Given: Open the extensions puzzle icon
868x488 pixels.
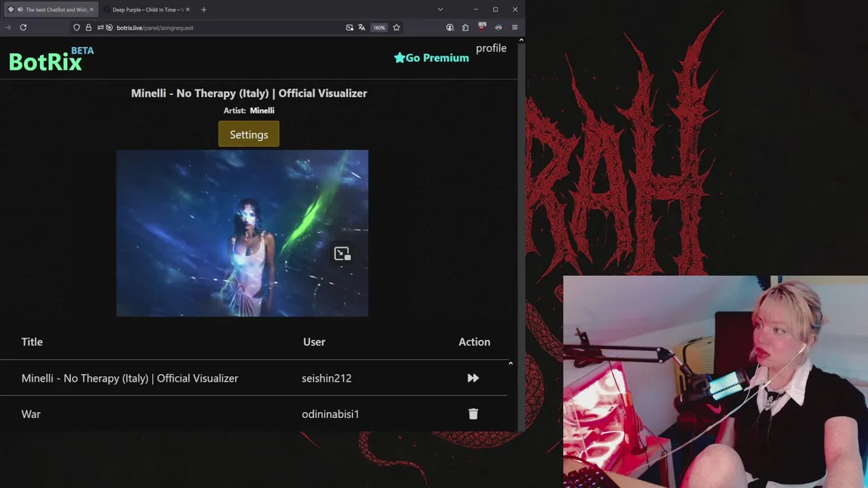Looking at the screenshot, I should point(465,28).
